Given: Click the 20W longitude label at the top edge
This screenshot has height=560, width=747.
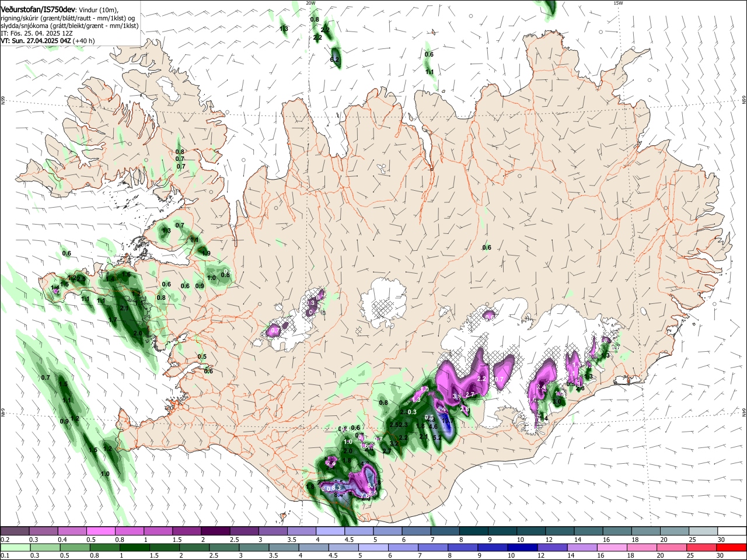Looking at the screenshot, I should click(x=310, y=3).
